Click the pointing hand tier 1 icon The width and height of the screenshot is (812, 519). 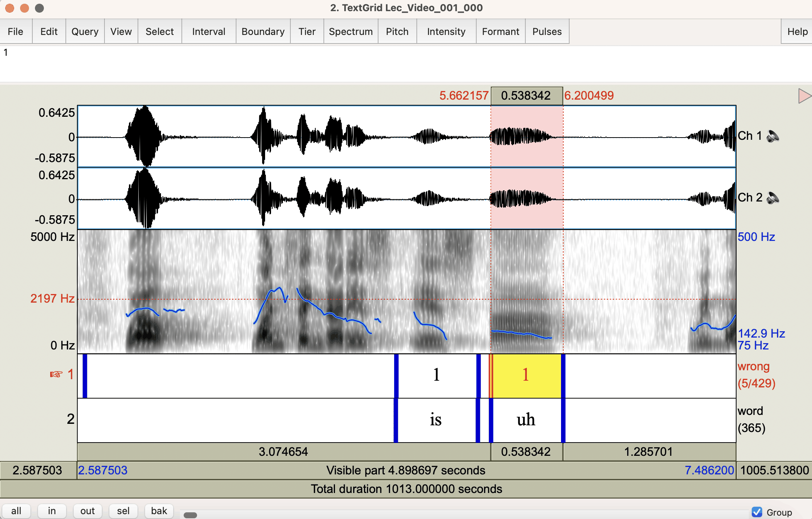[x=56, y=374]
